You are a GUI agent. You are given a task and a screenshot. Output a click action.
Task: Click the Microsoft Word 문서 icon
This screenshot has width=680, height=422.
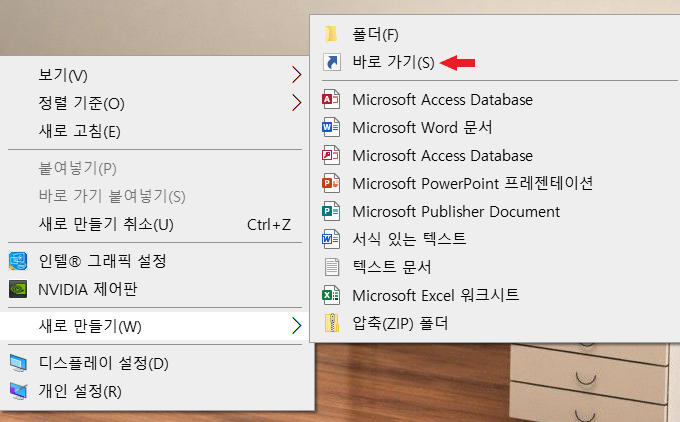(x=331, y=128)
